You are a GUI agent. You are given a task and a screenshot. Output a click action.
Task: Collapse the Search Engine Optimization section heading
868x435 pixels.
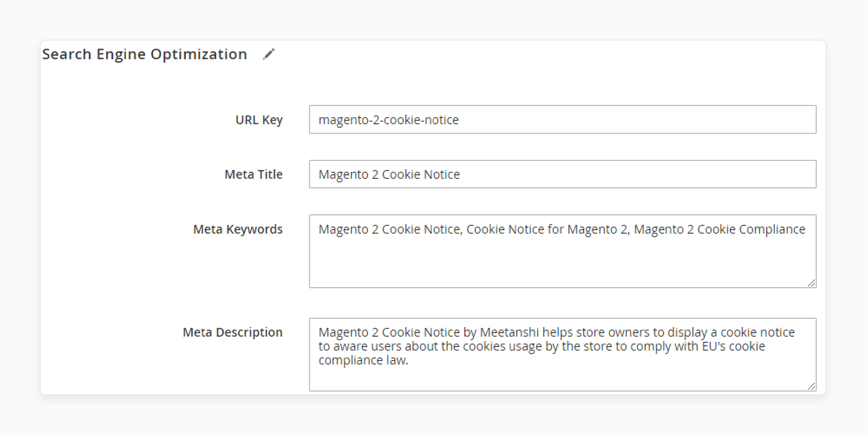[145, 54]
